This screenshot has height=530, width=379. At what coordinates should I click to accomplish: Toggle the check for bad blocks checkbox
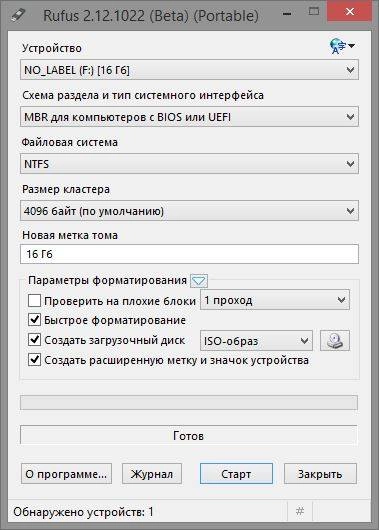pyautogui.click(x=34, y=300)
